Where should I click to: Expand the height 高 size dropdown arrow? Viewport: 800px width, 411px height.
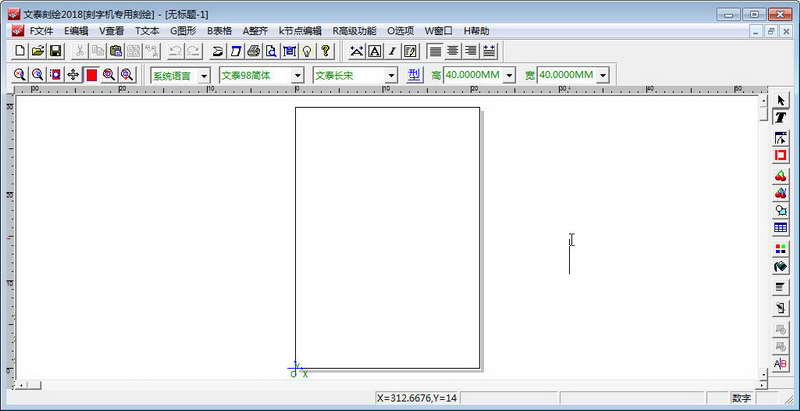509,76
